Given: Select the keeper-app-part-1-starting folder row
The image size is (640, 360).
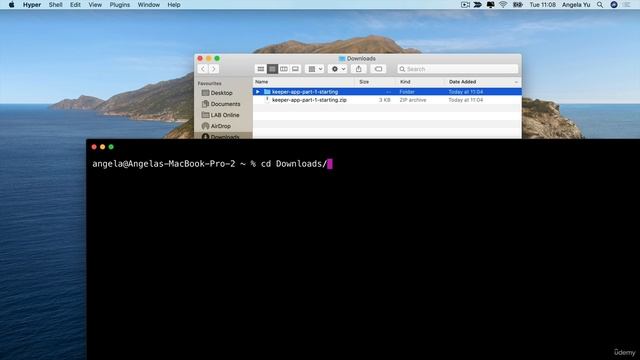Looking at the screenshot, I should (387, 92).
